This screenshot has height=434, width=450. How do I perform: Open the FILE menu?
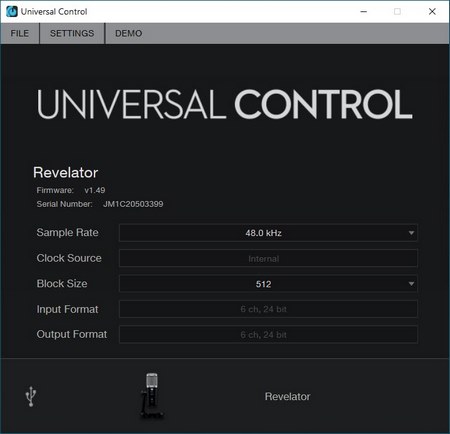pyautogui.click(x=20, y=33)
